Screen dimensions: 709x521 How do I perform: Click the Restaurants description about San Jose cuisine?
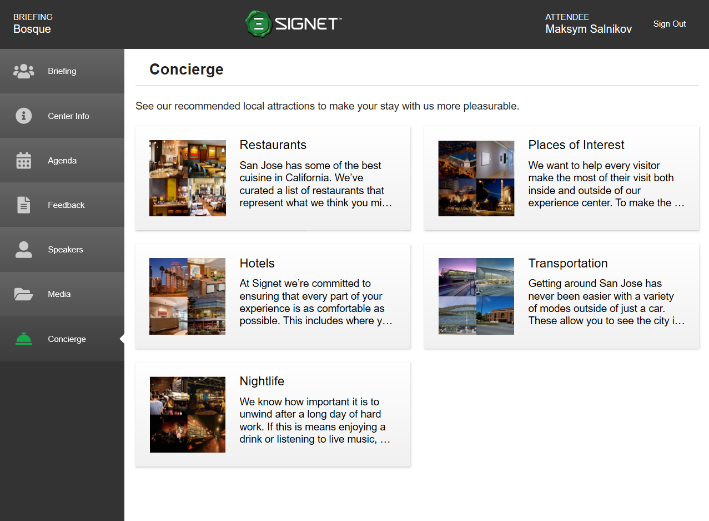pyautogui.click(x=316, y=184)
